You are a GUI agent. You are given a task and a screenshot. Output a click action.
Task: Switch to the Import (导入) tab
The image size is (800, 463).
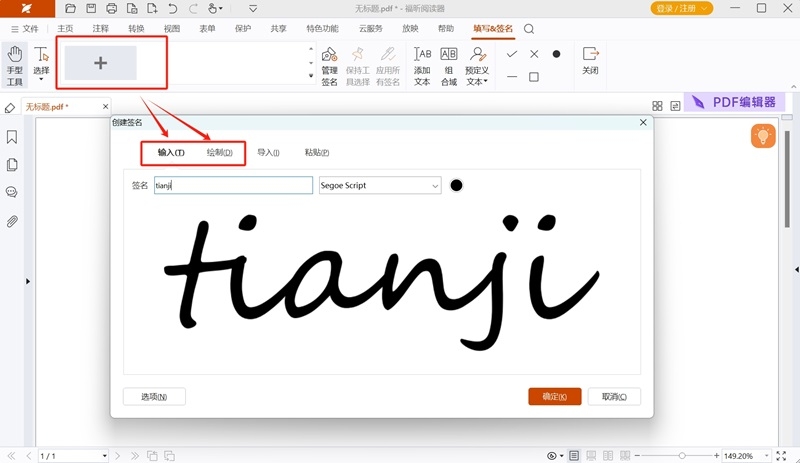pos(268,153)
